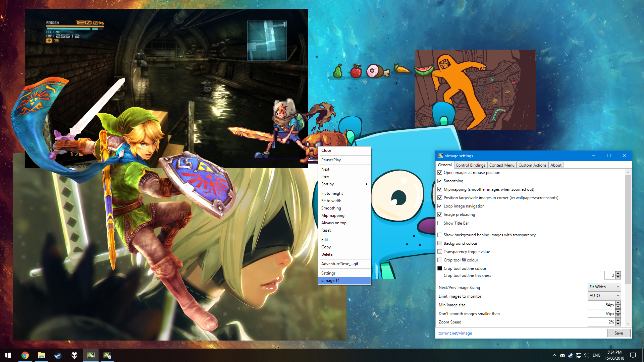Open the vimage settings taskbar icon
The width and height of the screenshot is (644, 362).
pyautogui.click(x=107, y=355)
